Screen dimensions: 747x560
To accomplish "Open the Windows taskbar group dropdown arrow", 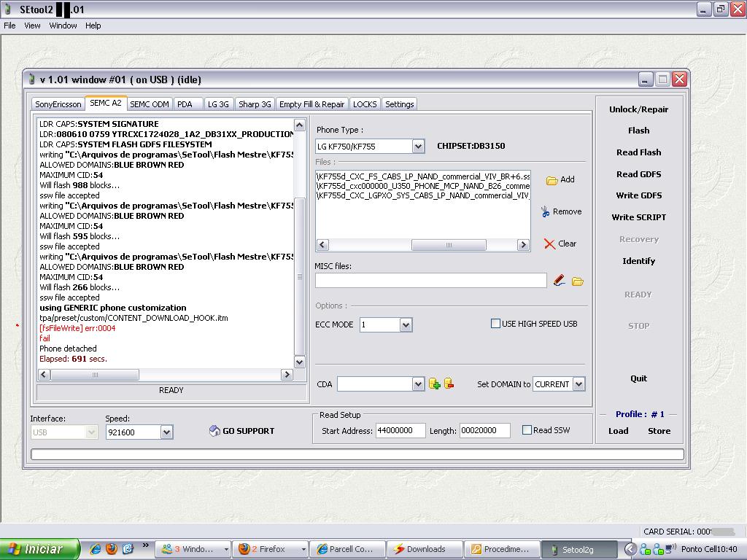I will 226,549.
